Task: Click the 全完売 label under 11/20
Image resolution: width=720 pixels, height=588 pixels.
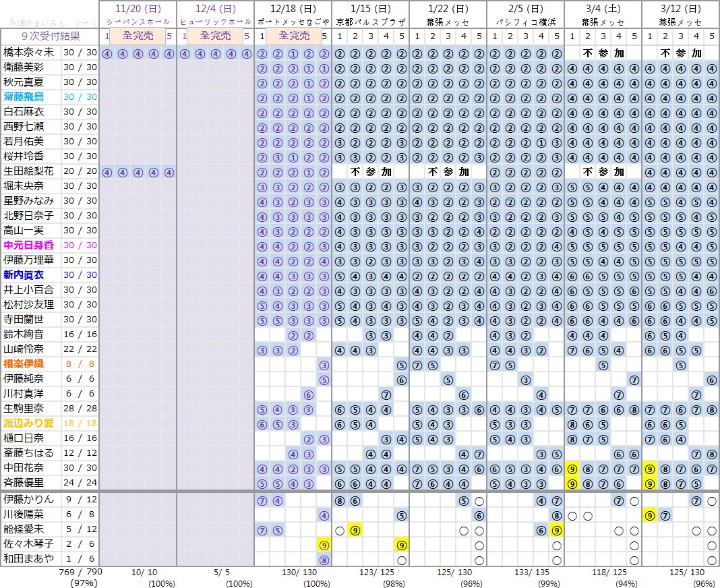Action: [138, 36]
